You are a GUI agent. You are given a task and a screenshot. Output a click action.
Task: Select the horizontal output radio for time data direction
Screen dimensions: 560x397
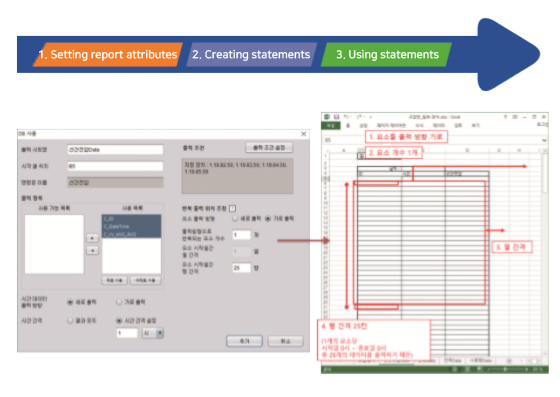[x=119, y=302]
